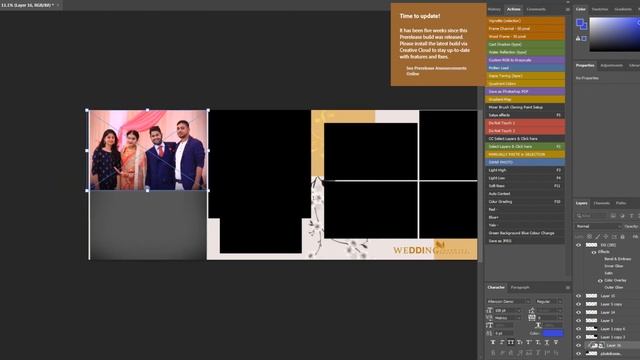
Task: Click the blue text color swatch in Character panel
Action: point(553,333)
